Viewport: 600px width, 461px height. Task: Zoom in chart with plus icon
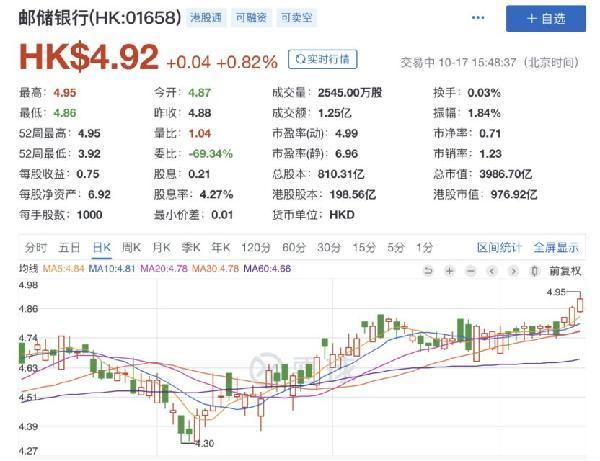point(450,271)
